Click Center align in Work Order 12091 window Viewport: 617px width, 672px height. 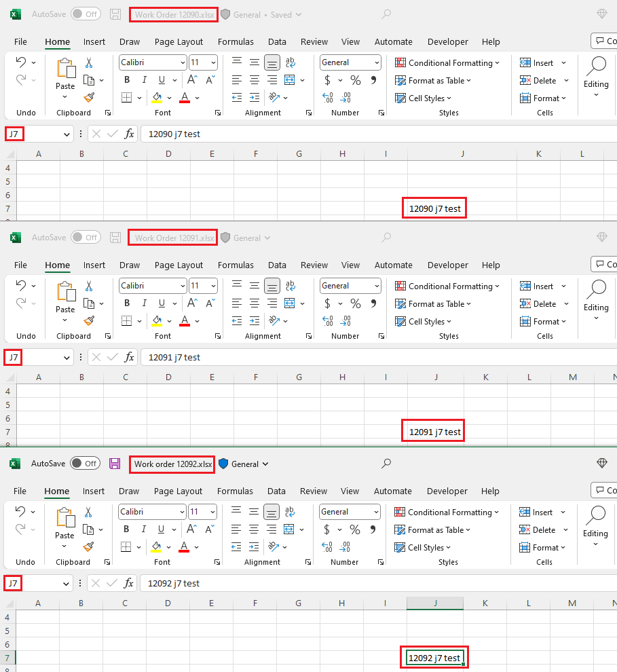(x=255, y=303)
